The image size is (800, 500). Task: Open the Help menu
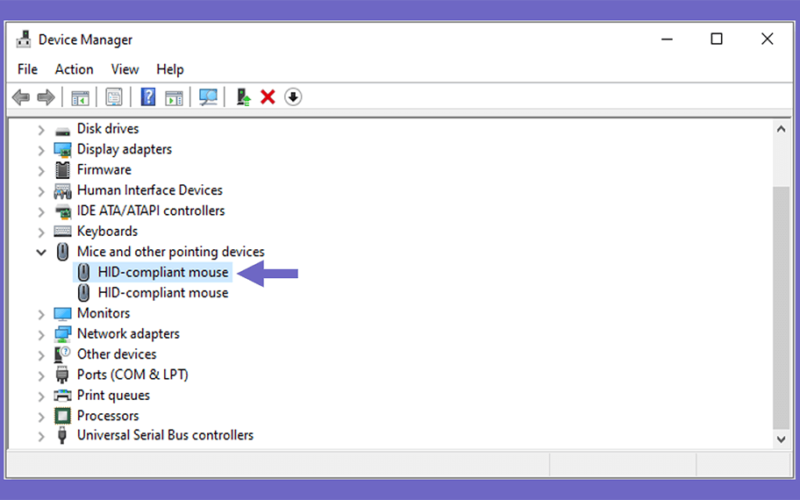(x=170, y=69)
